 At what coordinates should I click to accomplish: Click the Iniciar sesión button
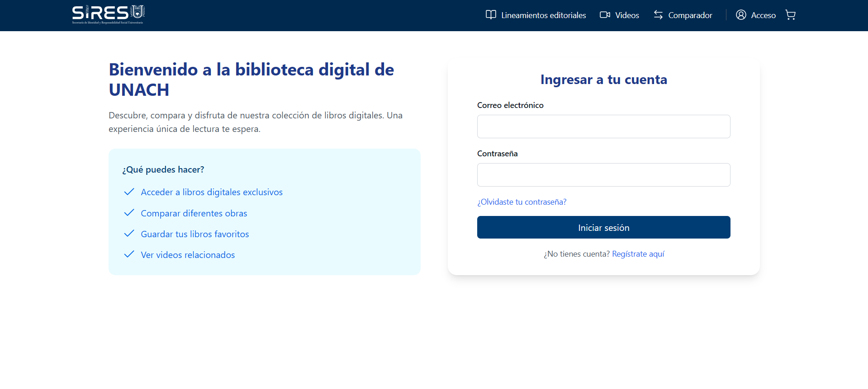(x=603, y=227)
